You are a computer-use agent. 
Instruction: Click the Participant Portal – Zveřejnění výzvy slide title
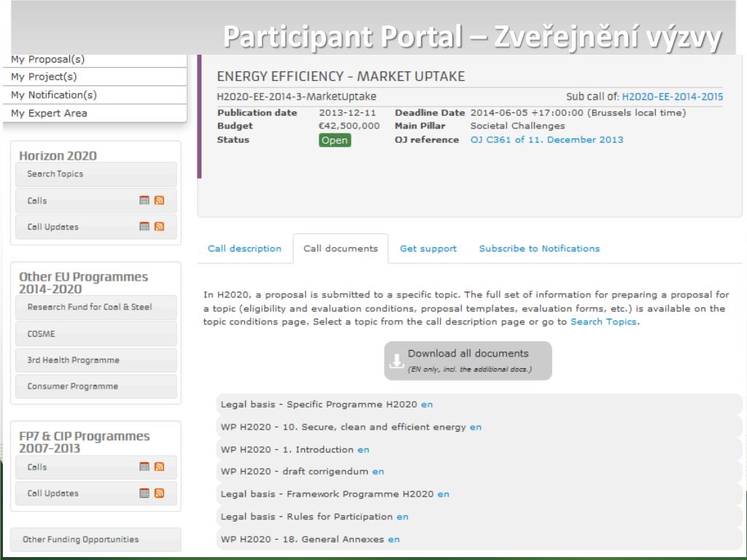(x=473, y=36)
